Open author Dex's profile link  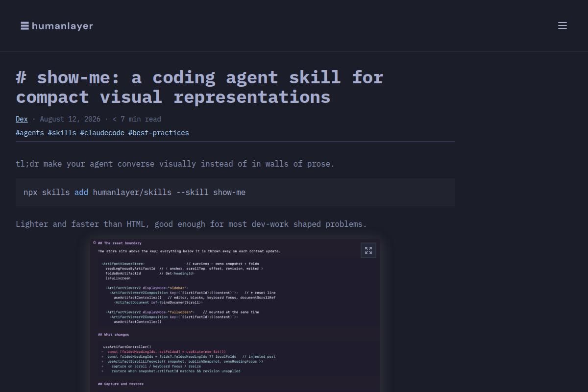point(22,119)
